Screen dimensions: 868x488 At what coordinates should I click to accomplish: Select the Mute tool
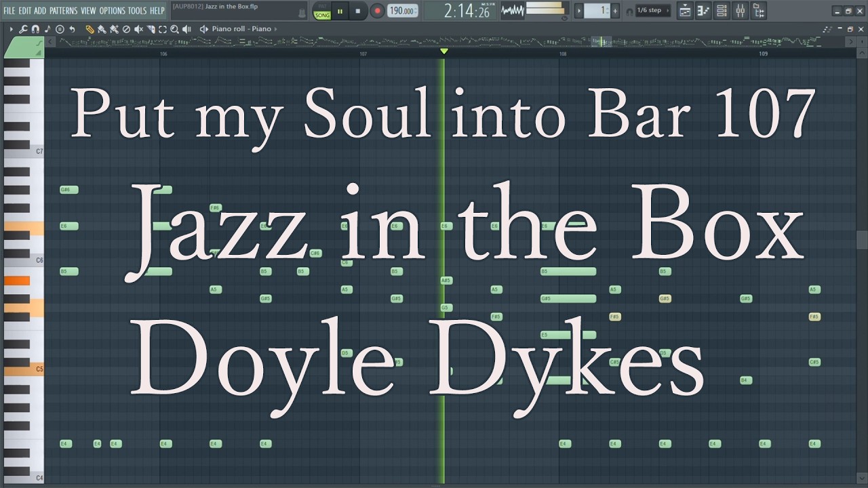tap(138, 29)
